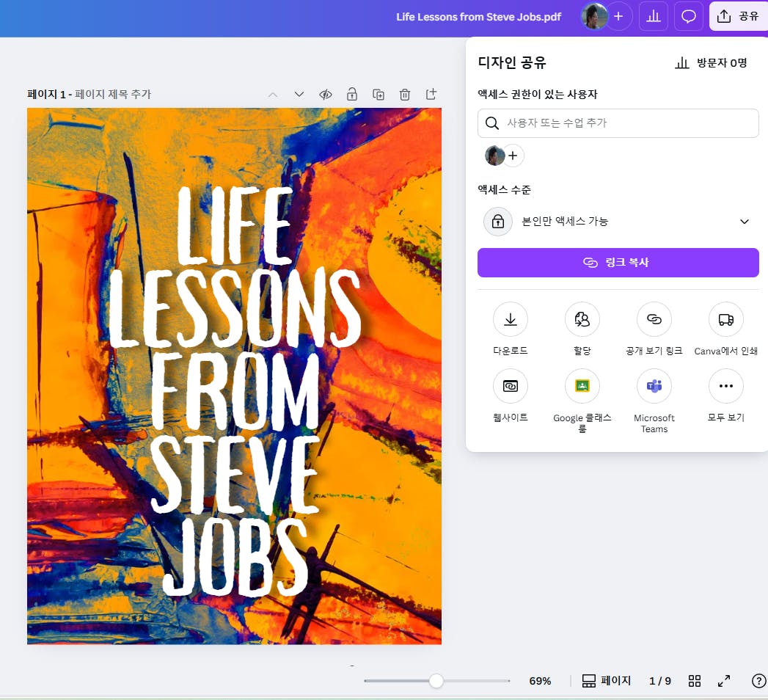Click the owner avatar in the share panel

pyautogui.click(x=494, y=156)
